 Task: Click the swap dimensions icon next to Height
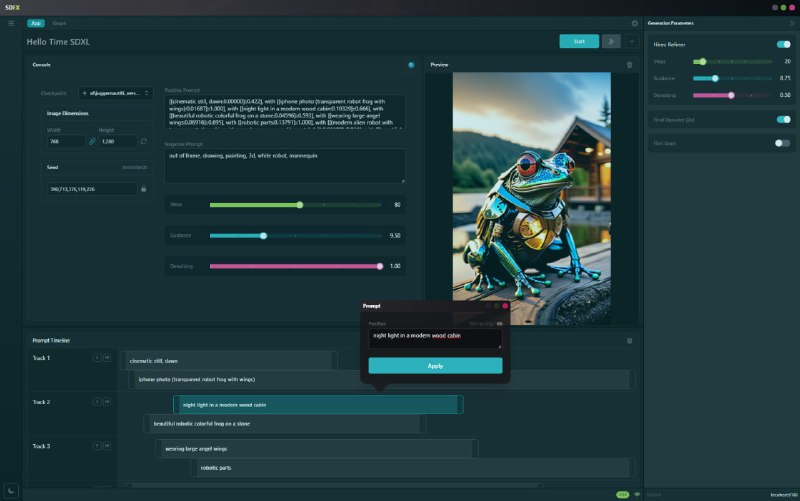click(143, 142)
